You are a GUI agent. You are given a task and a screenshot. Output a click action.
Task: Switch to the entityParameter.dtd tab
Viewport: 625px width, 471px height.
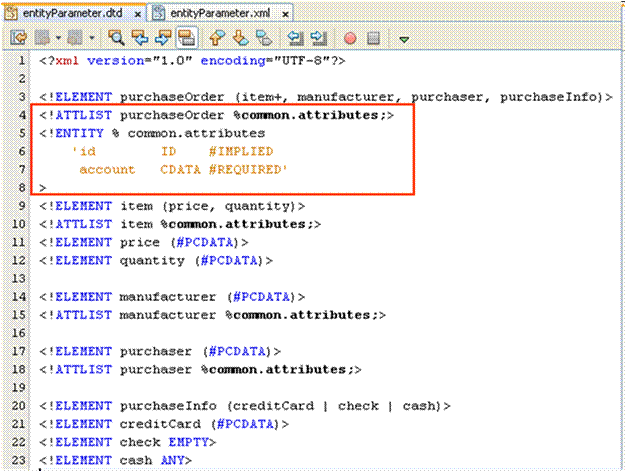(x=73, y=13)
